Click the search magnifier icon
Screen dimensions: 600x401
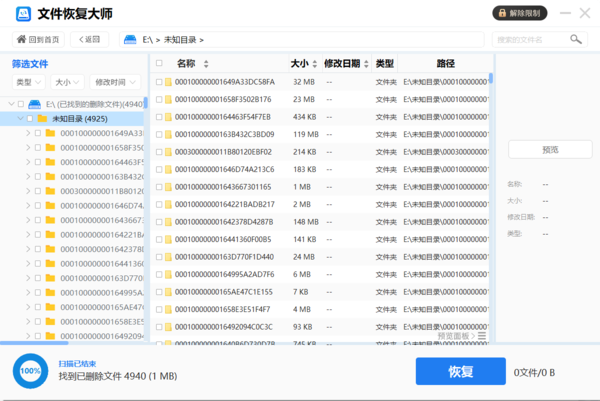(576, 39)
